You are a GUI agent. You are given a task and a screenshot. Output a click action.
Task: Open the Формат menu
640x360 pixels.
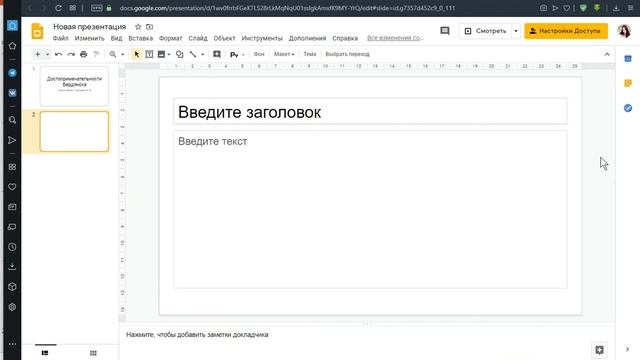[x=170, y=38]
